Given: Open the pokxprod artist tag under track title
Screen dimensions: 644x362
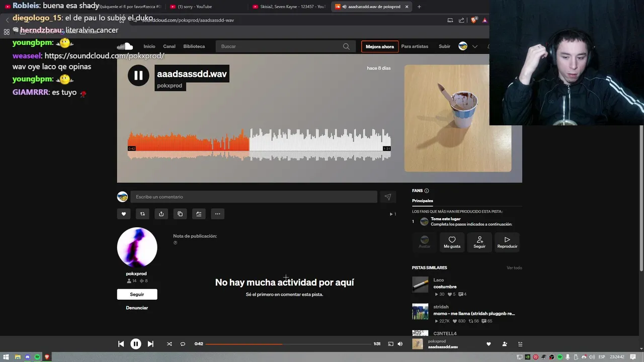Looking at the screenshot, I should [x=170, y=85].
